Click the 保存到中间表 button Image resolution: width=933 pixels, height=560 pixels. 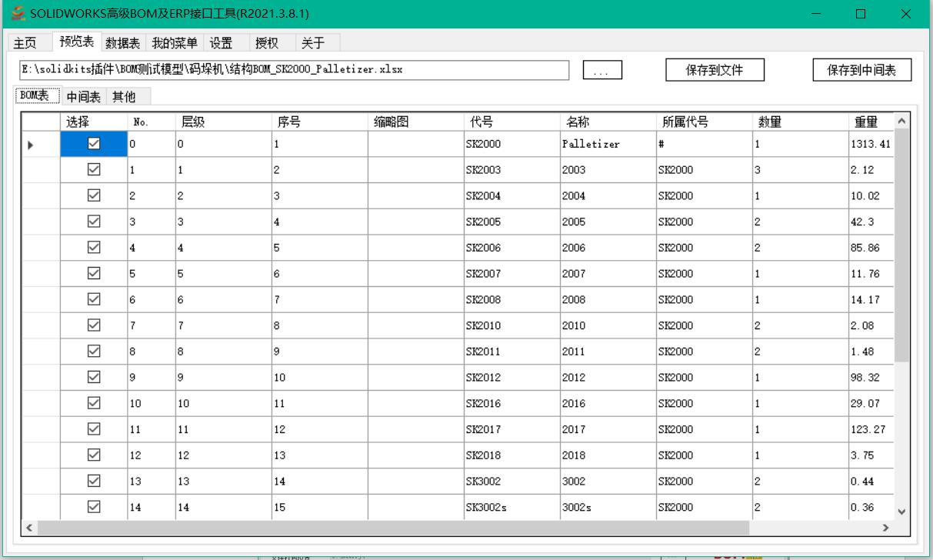(861, 69)
